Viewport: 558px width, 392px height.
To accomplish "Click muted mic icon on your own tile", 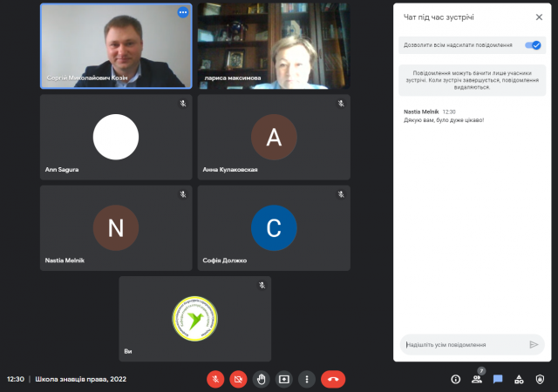I will click(262, 285).
